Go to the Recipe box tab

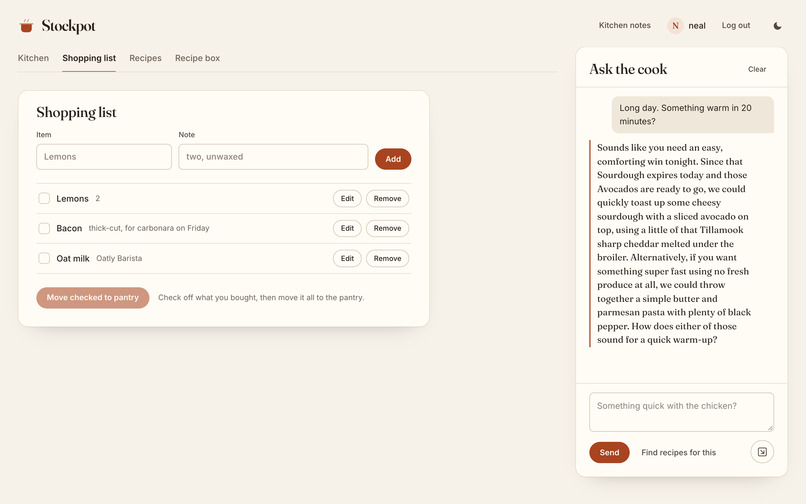click(x=197, y=58)
